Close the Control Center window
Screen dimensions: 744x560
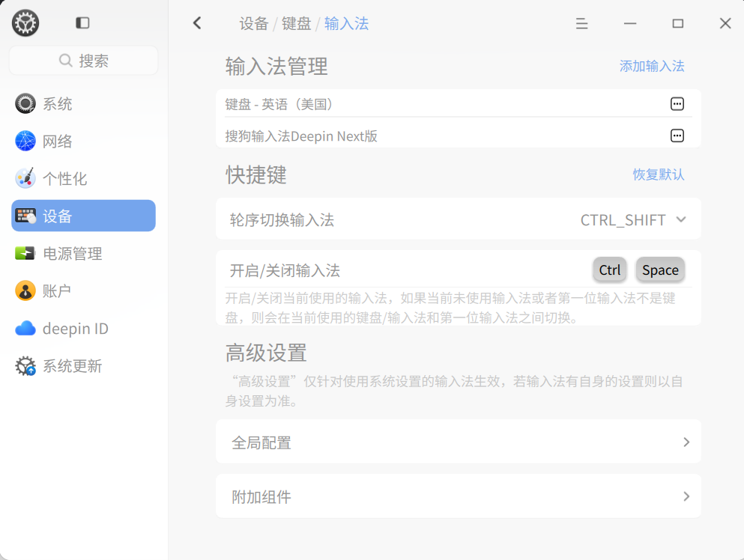725,23
